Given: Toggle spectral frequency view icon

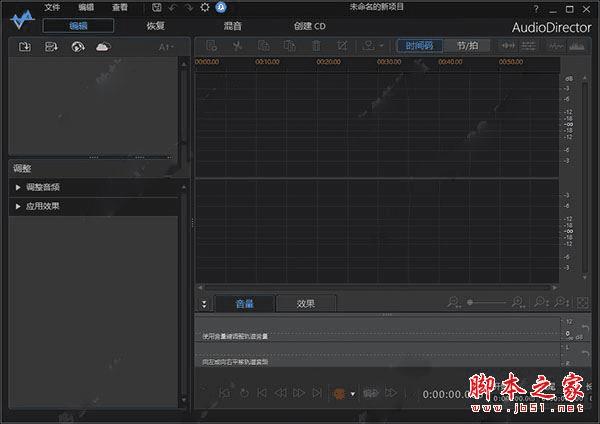Looking at the screenshot, I should click(x=577, y=46).
